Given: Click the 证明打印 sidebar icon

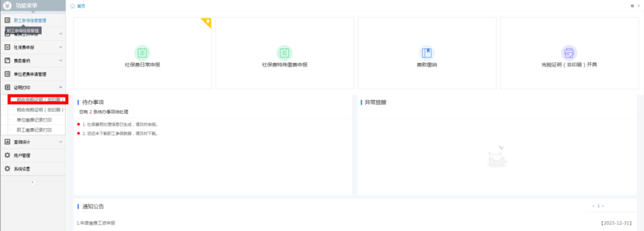Looking at the screenshot, I should click(x=7, y=88).
